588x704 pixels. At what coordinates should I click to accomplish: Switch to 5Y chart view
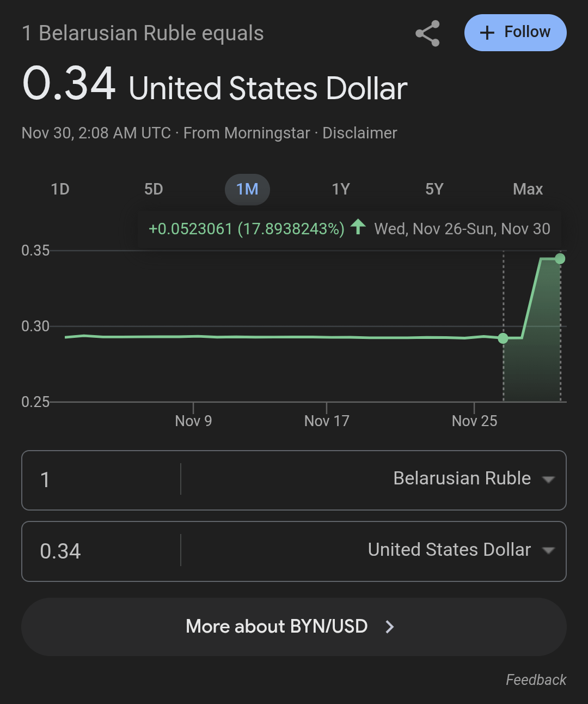click(434, 189)
